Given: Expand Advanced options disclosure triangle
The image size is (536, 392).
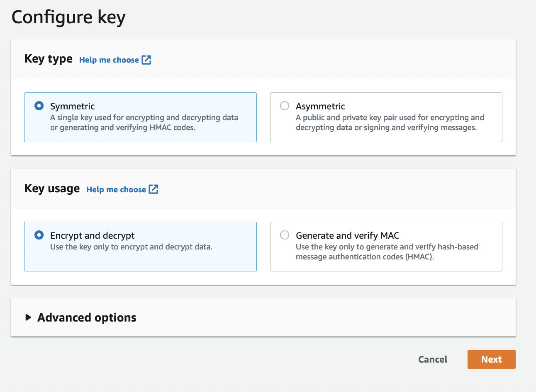Looking at the screenshot, I should click(28, 317).
